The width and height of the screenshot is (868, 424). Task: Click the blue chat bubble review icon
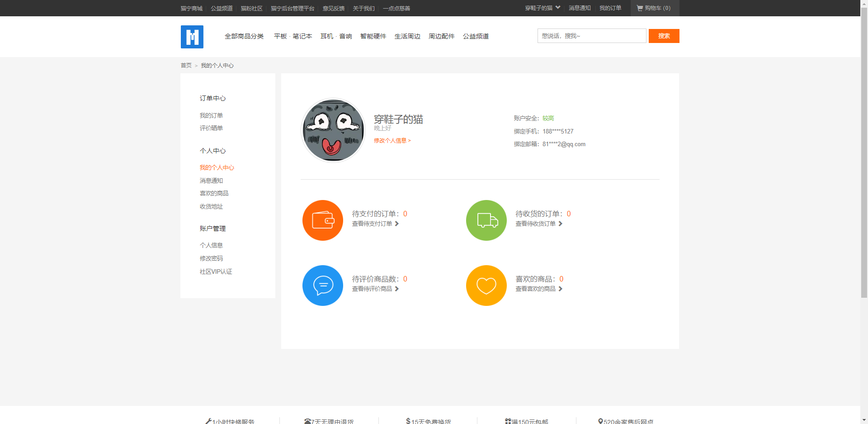(x=323, y=286)
